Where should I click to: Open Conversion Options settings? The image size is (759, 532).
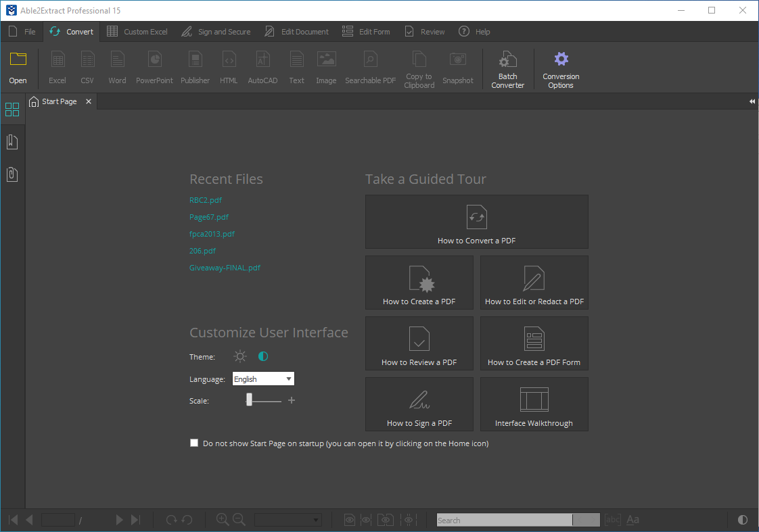pos(561,66)
